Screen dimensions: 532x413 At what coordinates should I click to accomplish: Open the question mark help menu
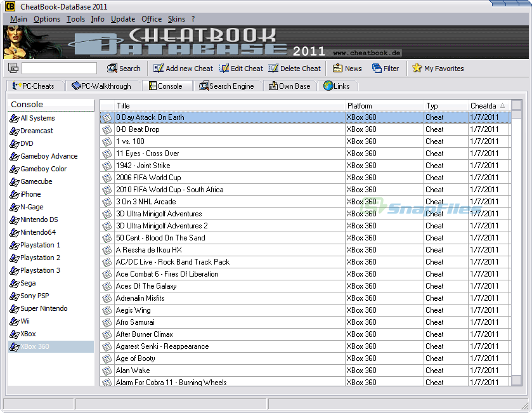point(193,19)
